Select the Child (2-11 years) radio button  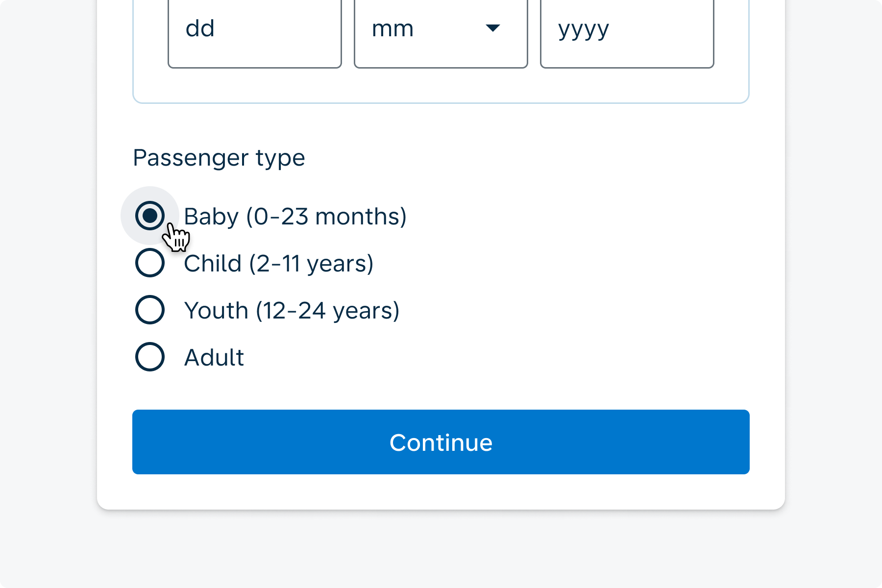click(x=150, y=263)
